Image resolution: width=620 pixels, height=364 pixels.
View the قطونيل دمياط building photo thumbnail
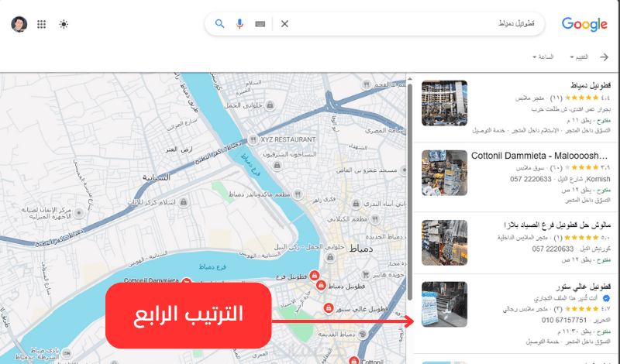[x=444, y=103]
